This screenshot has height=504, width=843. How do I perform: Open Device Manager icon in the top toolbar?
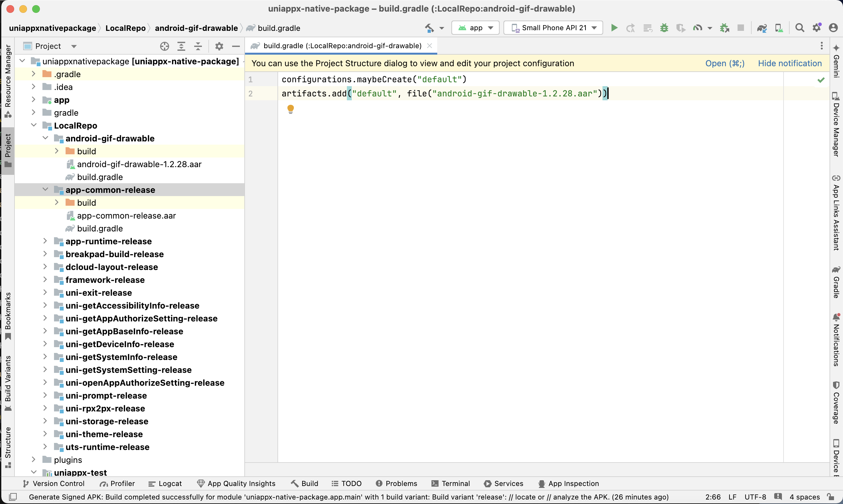coord(779,28)
